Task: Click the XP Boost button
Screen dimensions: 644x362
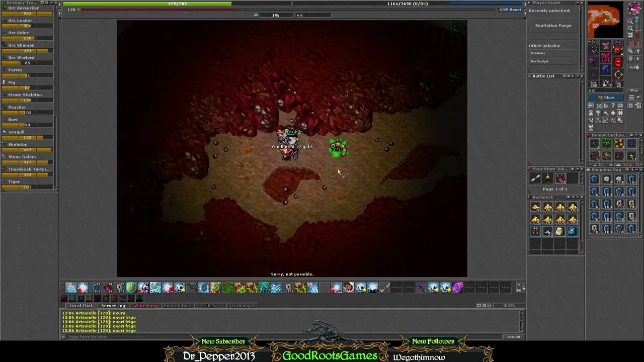Action: [x=510, y=10]
